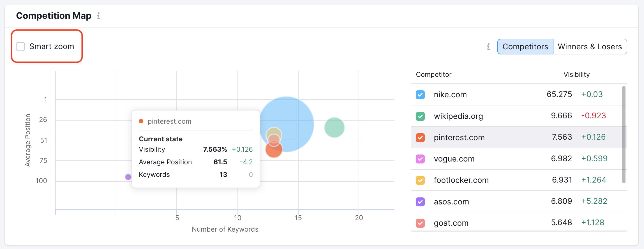This screenshot has height=249, width=644.
Task: Enable the Smart zoom checkbox
Action: click(x=21, y=47)
